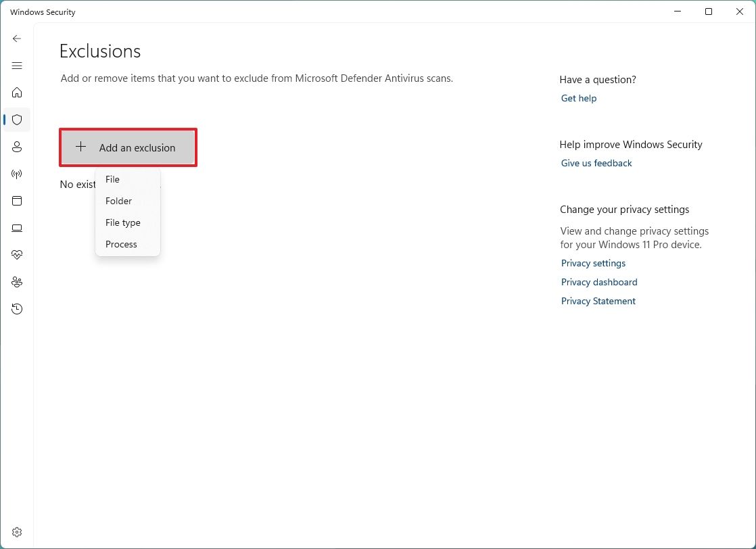The image size is (756, 549).
Task: Open Family options icon
Action: tap(17, 282)
